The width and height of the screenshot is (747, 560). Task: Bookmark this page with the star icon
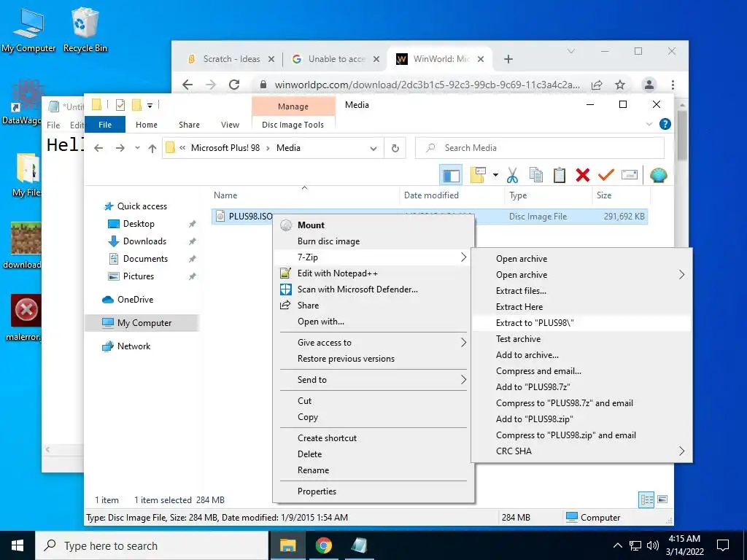[620, 85]
